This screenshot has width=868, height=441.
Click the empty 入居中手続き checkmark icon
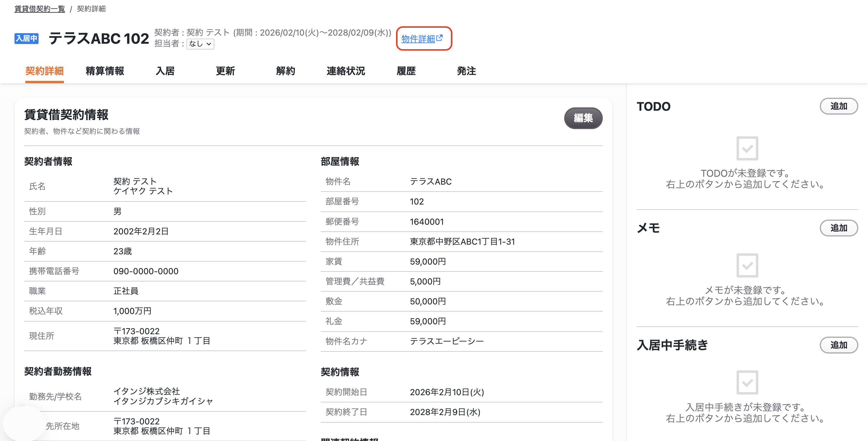pos(747,382)
